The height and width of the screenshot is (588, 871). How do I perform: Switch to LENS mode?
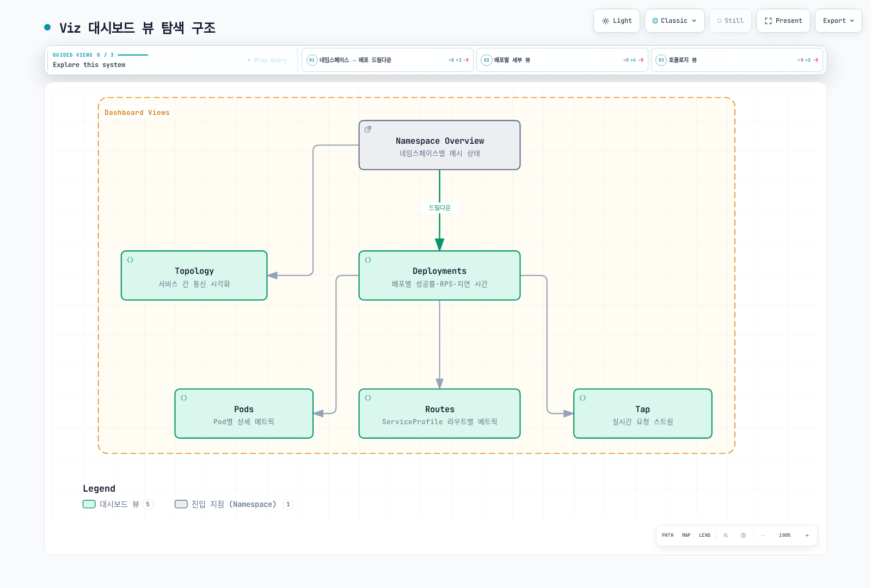705,535
